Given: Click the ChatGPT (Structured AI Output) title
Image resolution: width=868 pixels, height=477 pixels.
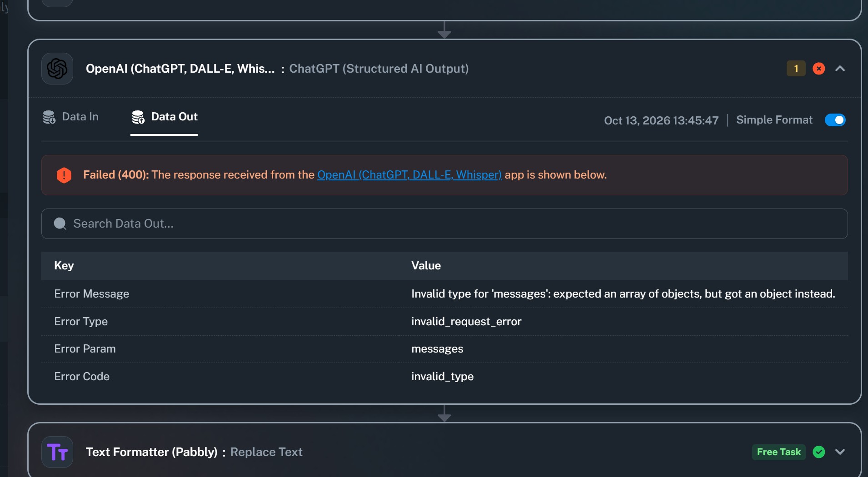Looking at the screenshot, I should point(379,69).
